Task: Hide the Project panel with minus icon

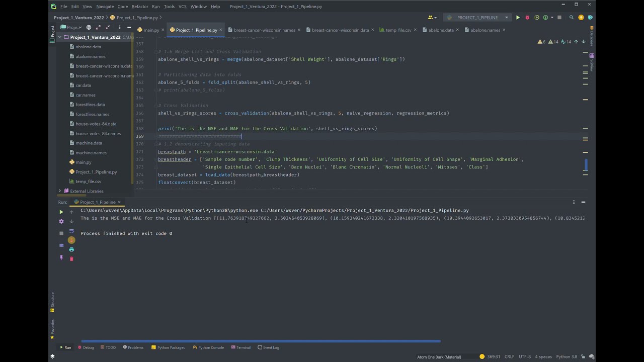Action: click(129, 27)
